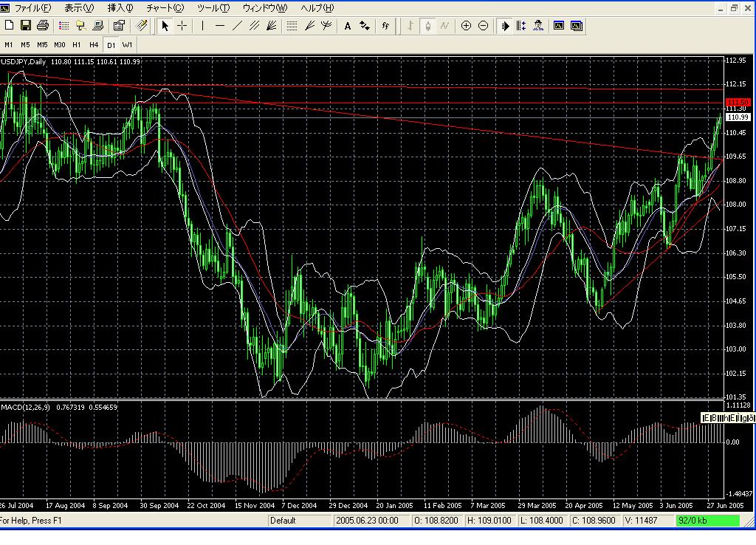Toggle the Chart Shift button
The height and width of the screenshot is (545, 756).
pyautogui.click(x=521, y=26)
